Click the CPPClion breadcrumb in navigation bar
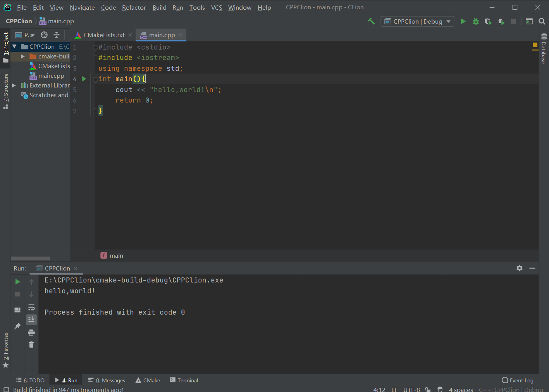Screen dimensions: 549x392 19,21
